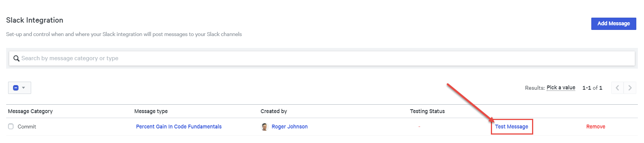The image size is (644, 143).
Task: Click the magnifying glass search icon
Action: pyautogui.click(x=16, y=58)
